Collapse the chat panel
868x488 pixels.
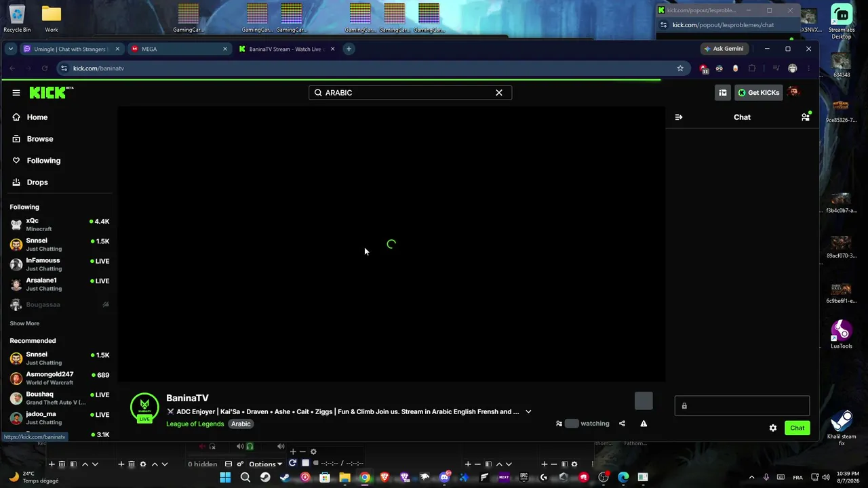pos(679,117)
